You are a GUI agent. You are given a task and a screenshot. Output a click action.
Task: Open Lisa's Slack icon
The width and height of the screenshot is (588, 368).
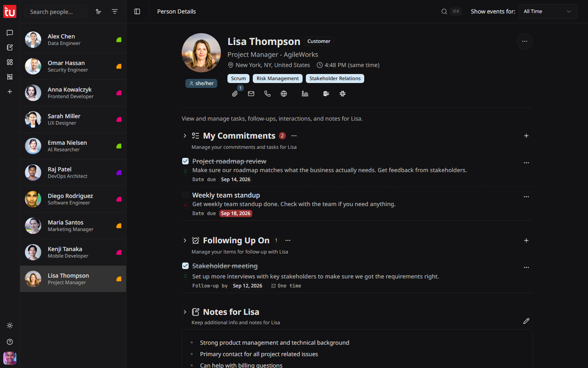(x=343, y=94)
